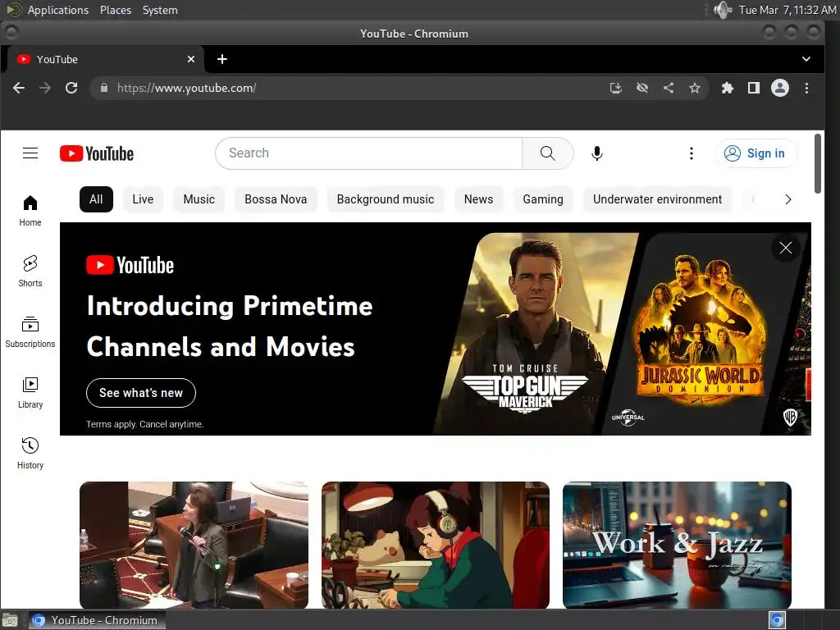Open the lofi girl studying thumbnail
The height and width of the screenshot is (630, 840).
click(x=436, y=545)
